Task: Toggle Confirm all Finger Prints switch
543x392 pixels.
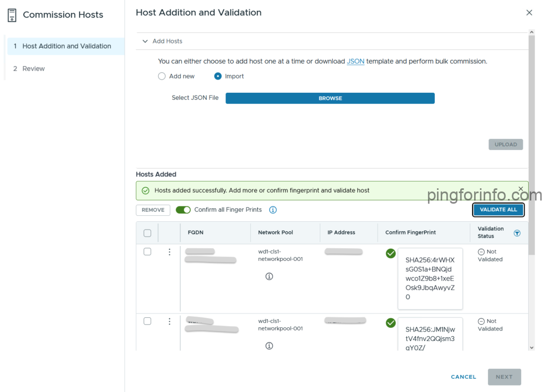Action: click(x=183, y=210)
